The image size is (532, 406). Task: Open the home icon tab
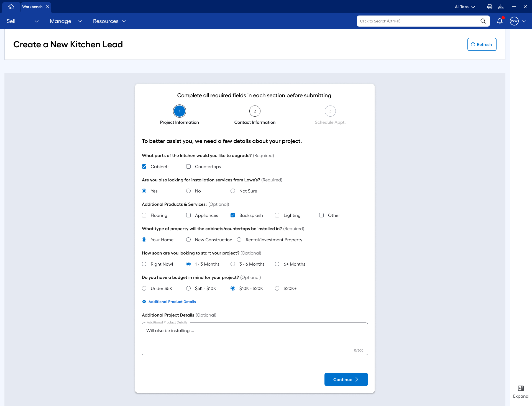11,7
